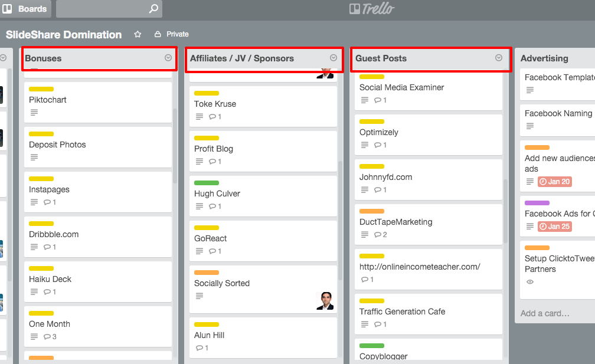Open the Alun Hill card
Screen dimensions: 595x364
coord(263,337)
